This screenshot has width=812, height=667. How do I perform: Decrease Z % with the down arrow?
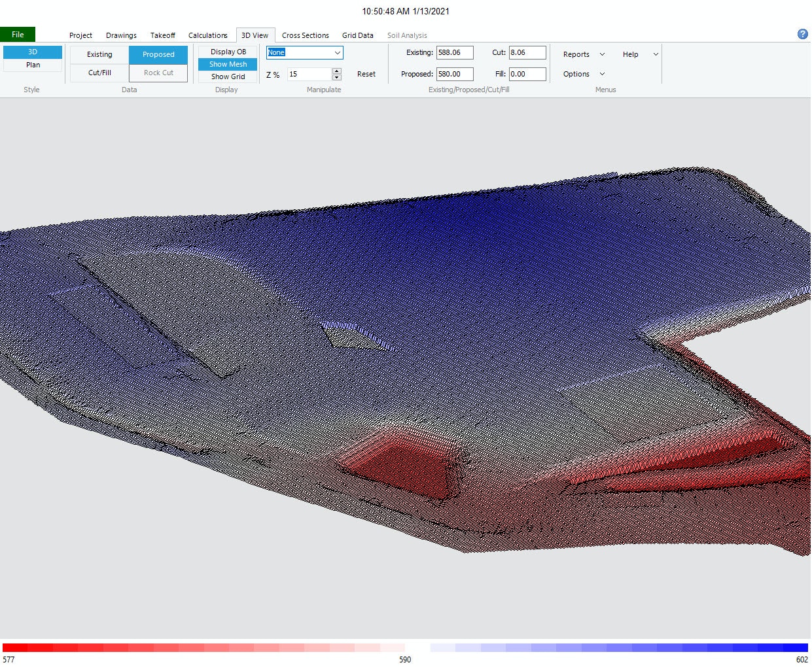point(336,77)
